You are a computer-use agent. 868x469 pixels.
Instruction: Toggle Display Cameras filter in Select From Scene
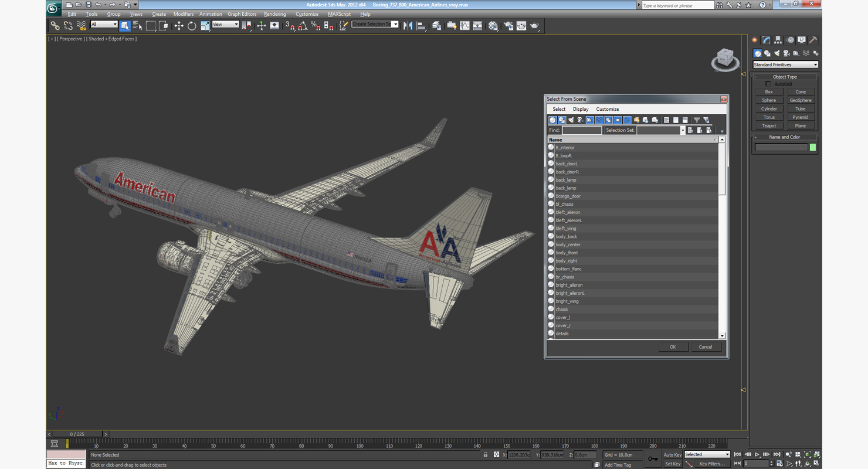tap(580, 120)
